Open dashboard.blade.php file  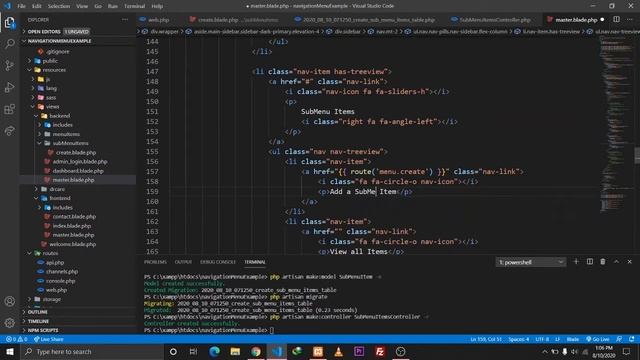[78, 171]
